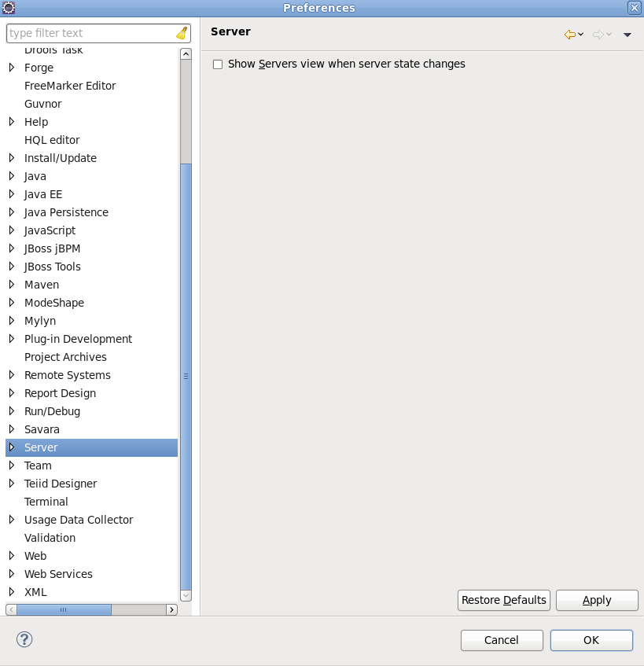
Task: Expand the Help tree node
Action: [x=12, y=122]
